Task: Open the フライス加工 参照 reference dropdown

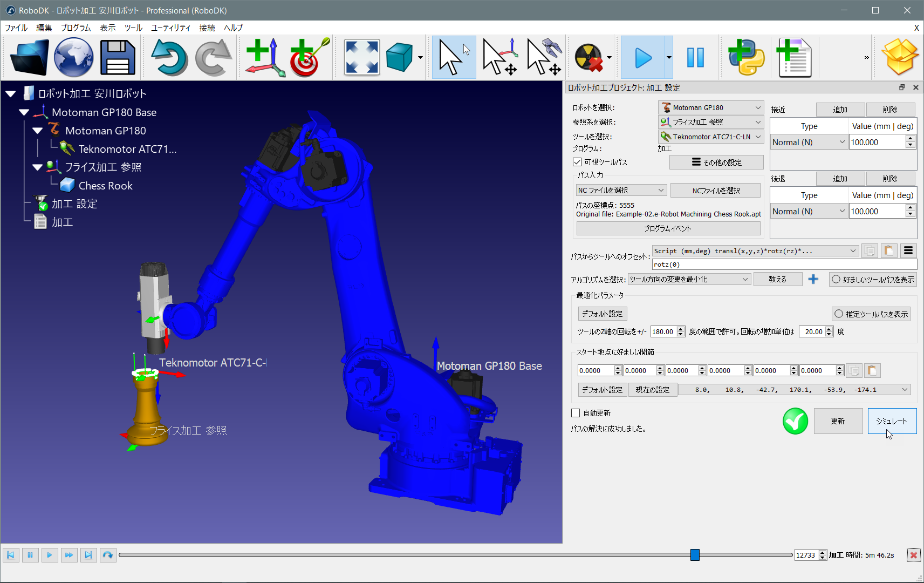Action: click(711, 122)
